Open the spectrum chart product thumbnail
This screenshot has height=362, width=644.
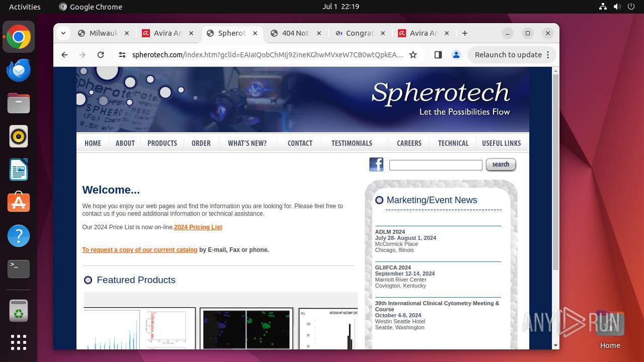(x=139, y=328)
